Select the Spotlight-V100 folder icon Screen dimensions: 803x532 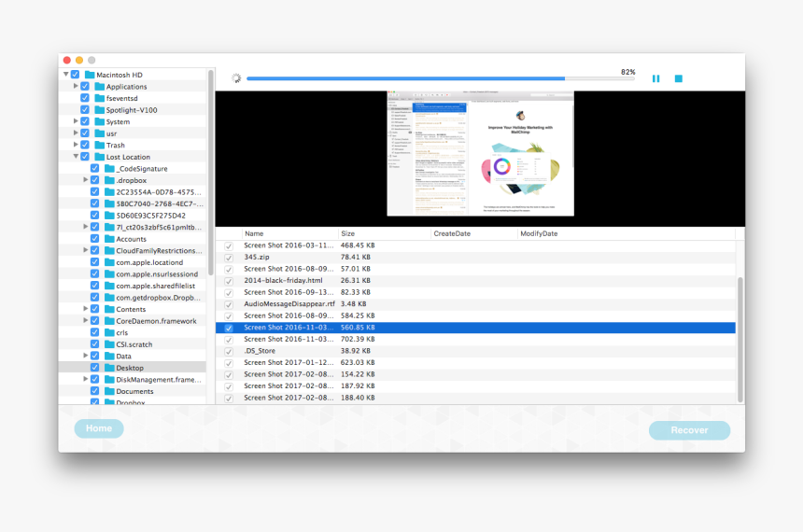click(100, 110)
